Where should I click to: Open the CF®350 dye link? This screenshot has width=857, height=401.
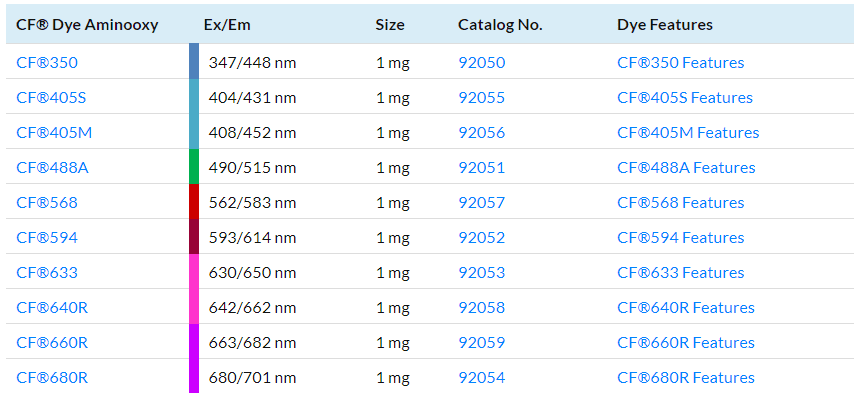click(x=47, y=63)
